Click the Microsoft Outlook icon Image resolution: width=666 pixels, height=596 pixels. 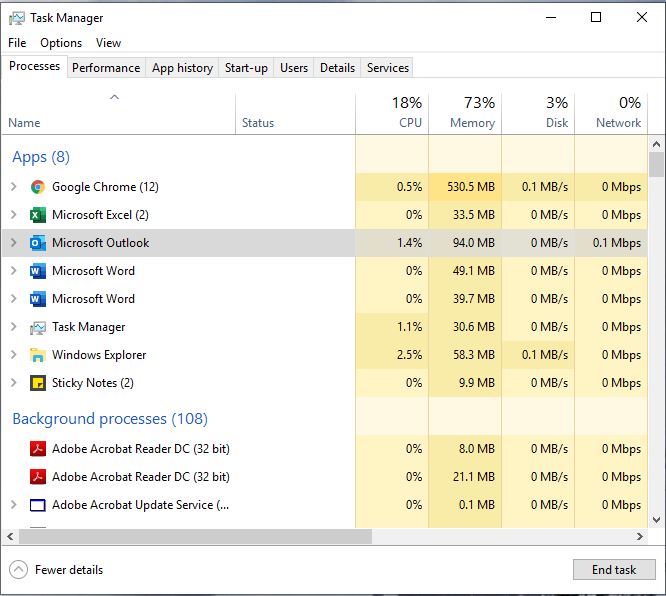pos(38,243)
